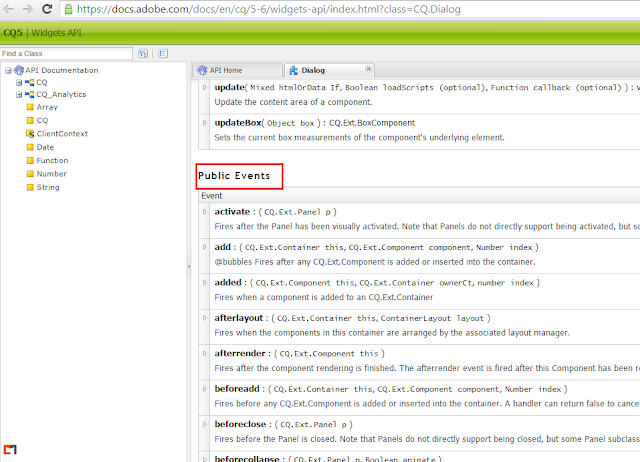
Task: Click the Find a Class search field
Action: [x=67, y=53]
